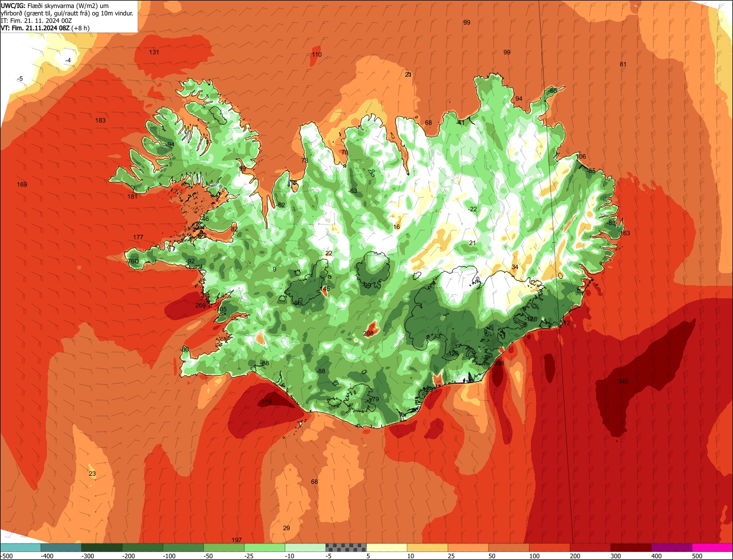Select the -100 to -50 legend color band
This screenshot has height=560, width=733.
pos(183,547)
